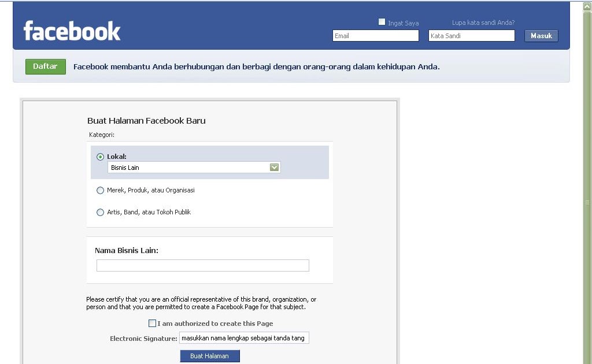Click the Nama Bisnis Lain text field
This screenshot has height=364, width=592.
[x=203, y=265]
